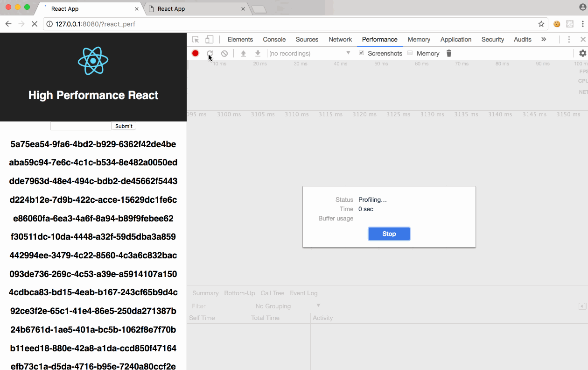Click the clear recording icon

[x=224, y=53]
